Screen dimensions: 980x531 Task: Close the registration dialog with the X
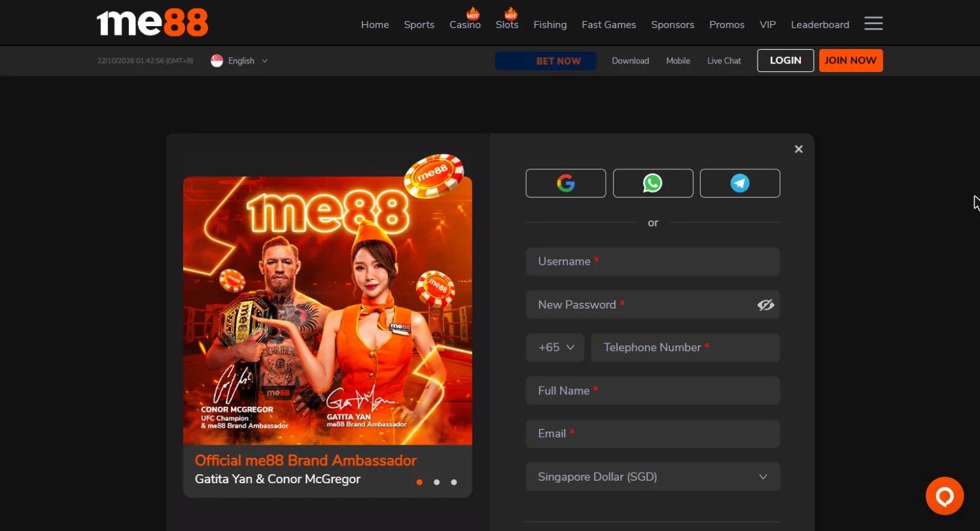tap(798, 149)
